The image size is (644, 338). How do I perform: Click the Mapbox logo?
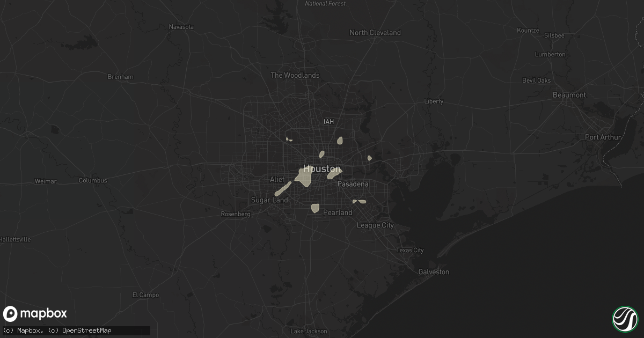pyautogui.click(x=35, y=314)
